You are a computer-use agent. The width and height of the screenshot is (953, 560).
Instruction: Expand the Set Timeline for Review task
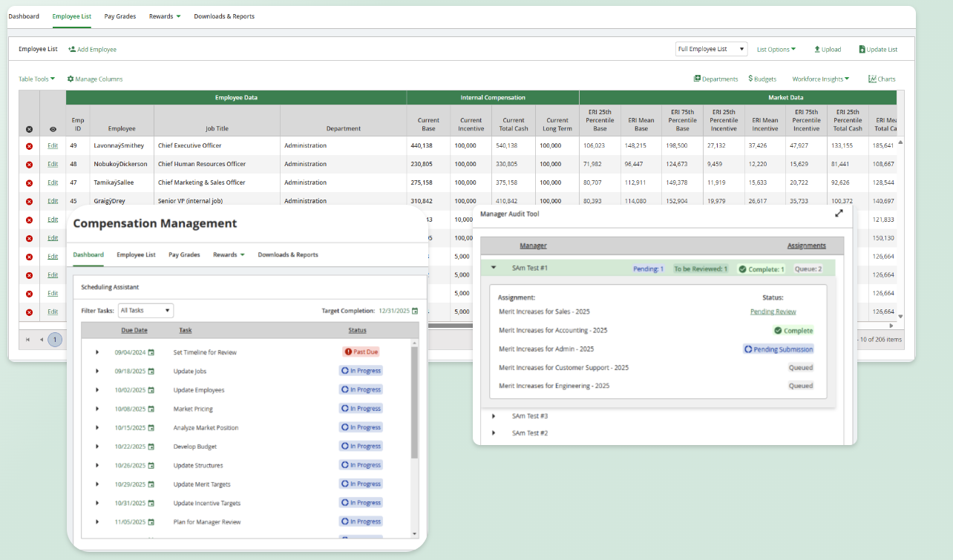[x=96, y=352]
